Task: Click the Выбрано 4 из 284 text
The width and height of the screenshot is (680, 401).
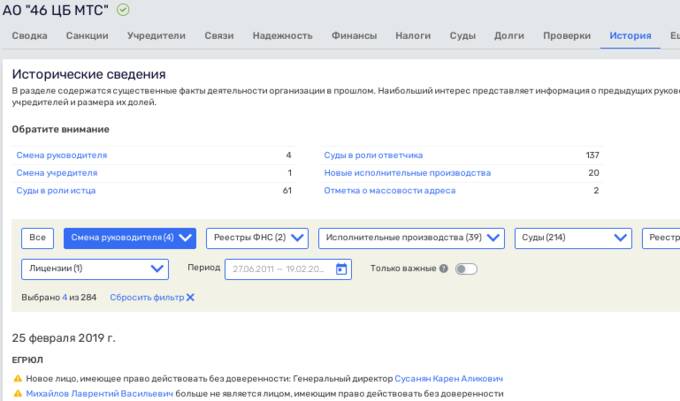Action: [59, 297]
